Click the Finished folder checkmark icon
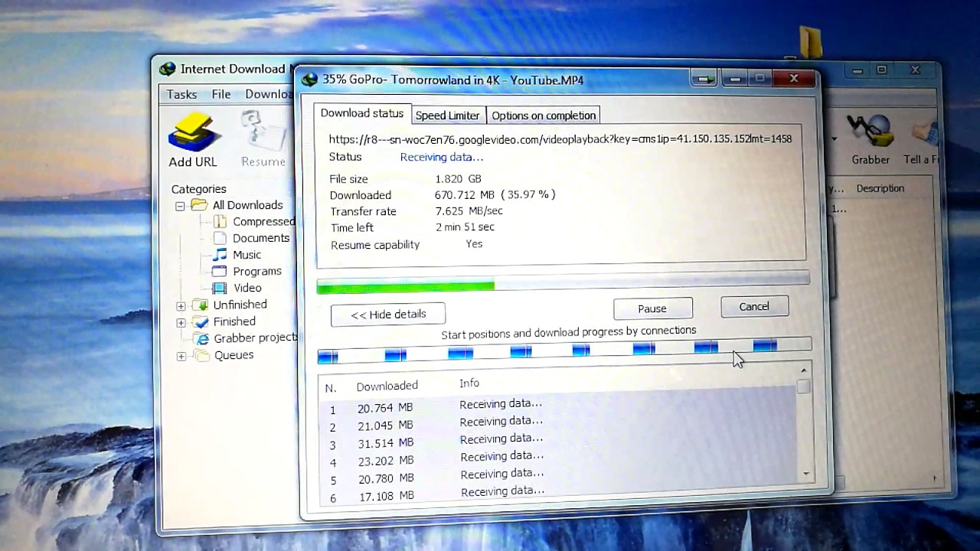 coord(201,321)
